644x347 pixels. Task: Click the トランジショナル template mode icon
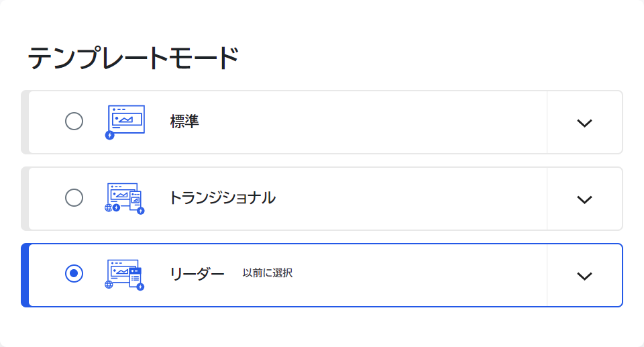coord(125,199)
